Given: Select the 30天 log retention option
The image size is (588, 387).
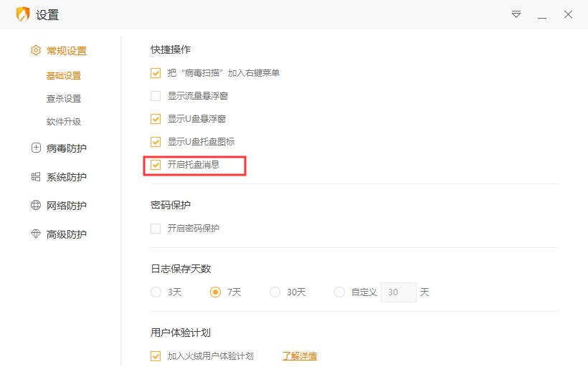Looking at the screenshot, I should click(x=275, y=292).
